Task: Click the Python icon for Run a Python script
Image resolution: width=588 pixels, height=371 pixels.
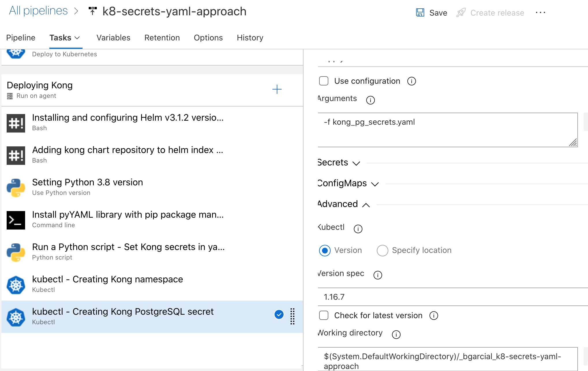Action: (x=16, y=251)
